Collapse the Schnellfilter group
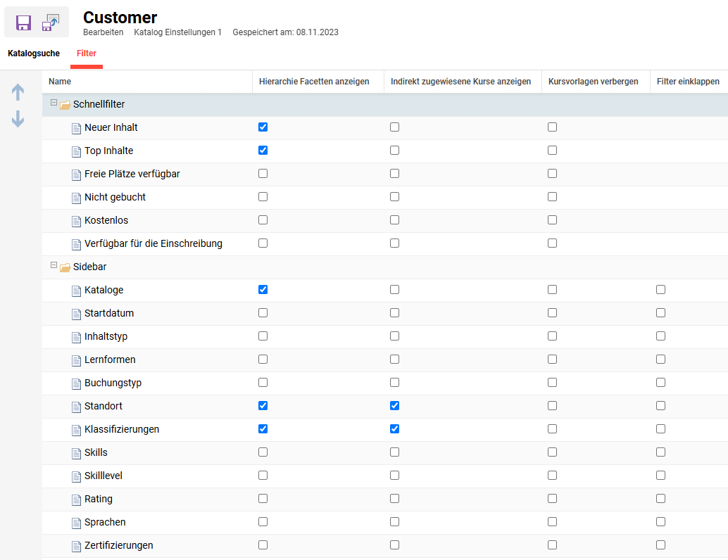 [x=54, y=103]
